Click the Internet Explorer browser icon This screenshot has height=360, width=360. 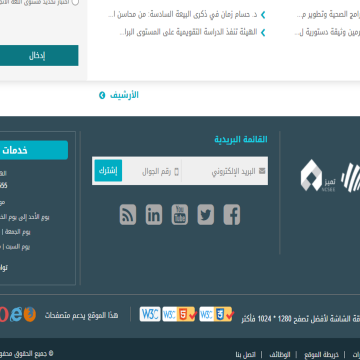16,314
